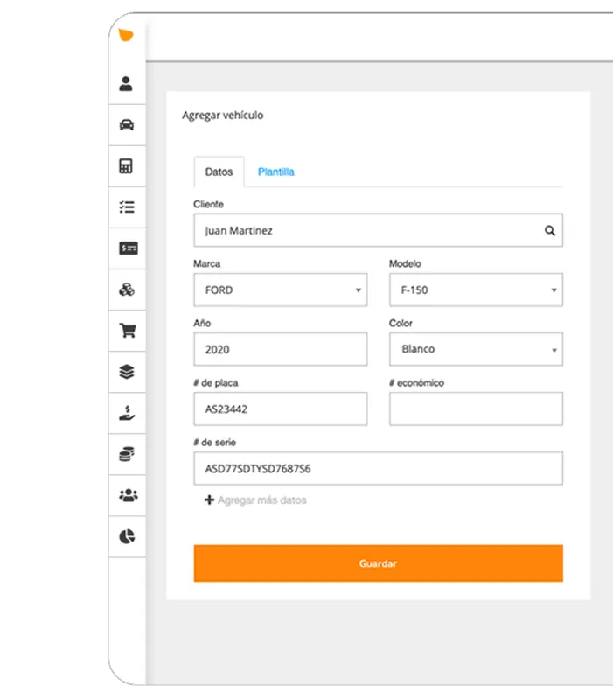Open the layers stack icon in sidebar

point(127,372)
